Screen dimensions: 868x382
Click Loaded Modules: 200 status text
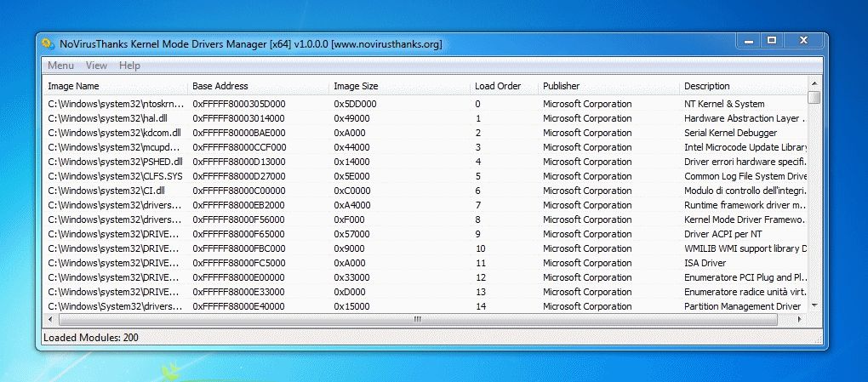91,337
